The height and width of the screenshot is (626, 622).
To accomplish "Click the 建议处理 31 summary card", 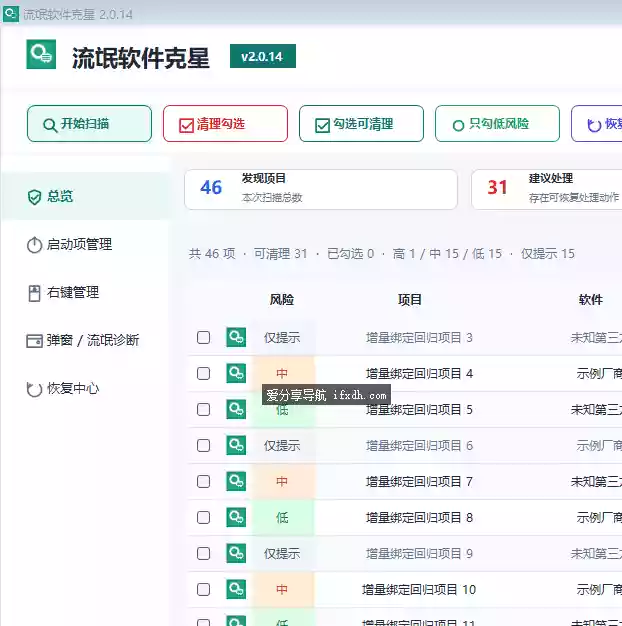I will pyautogui.click(x=547, y=189).
